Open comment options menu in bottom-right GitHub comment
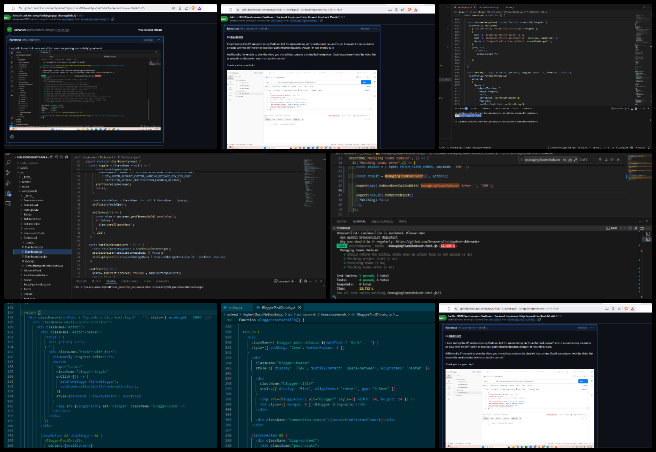The image size is (656, 452). coord(592,328)
